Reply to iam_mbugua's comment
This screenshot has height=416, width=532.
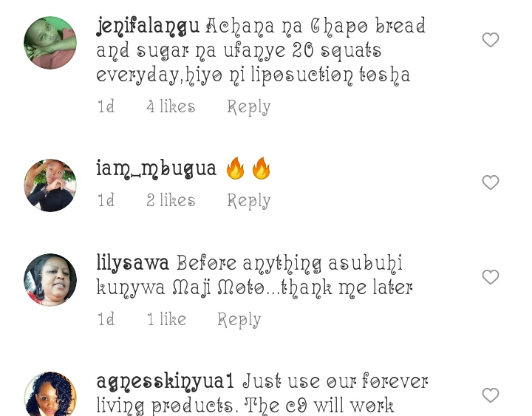249,201
